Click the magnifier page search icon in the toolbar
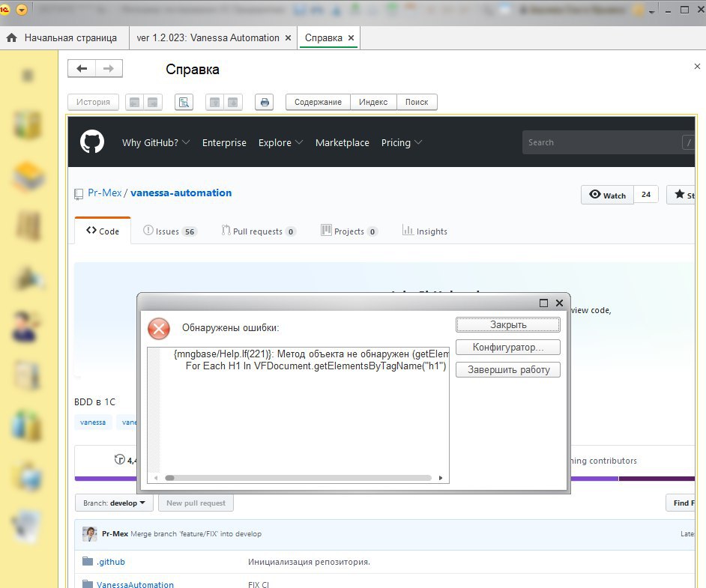 coord(184,102)
